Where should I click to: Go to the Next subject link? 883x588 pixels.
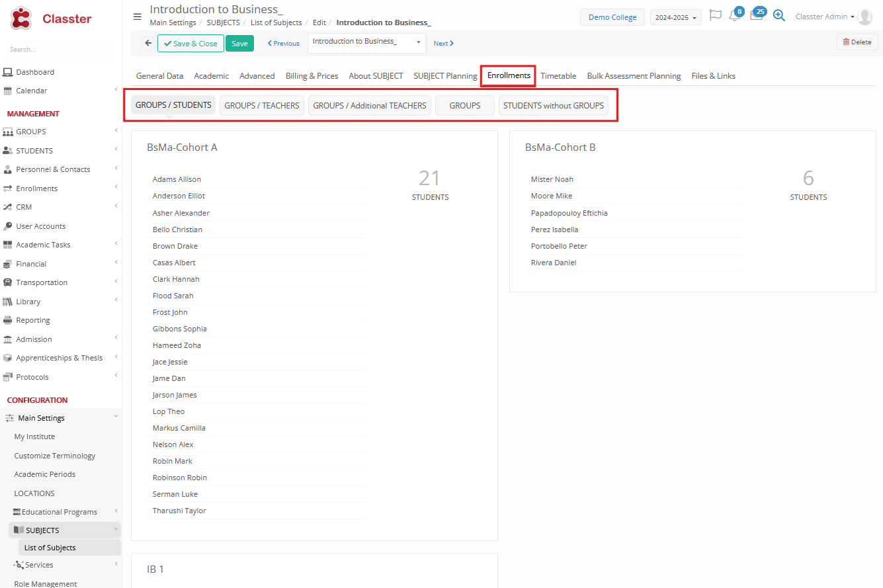(x=443, y=44)
